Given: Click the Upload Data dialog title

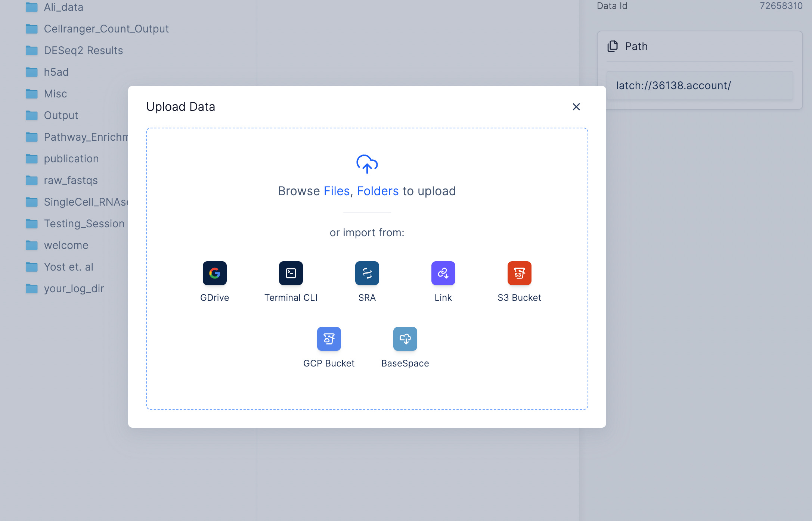Looking at the screenshot, I should pyautogui.click(x=181, y=107).
